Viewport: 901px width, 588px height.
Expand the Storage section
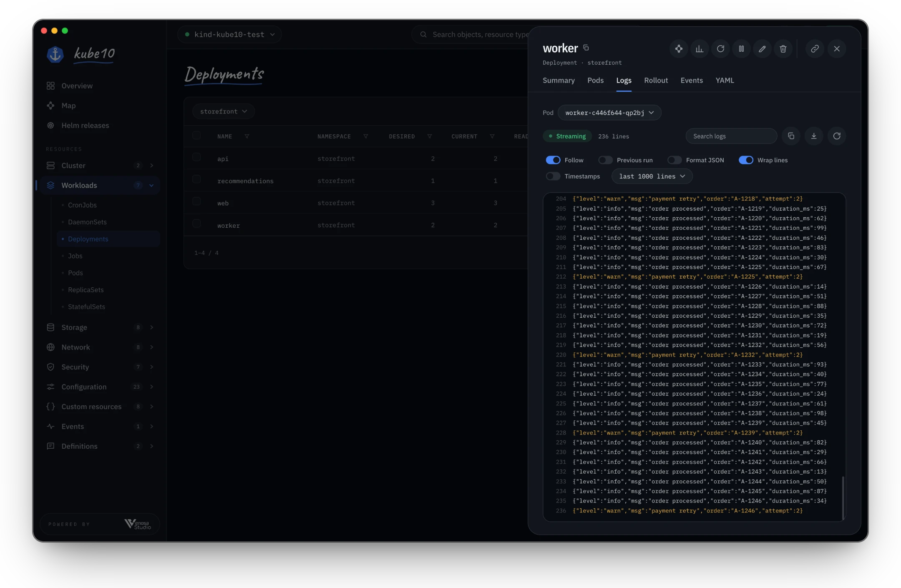[100, 327]
